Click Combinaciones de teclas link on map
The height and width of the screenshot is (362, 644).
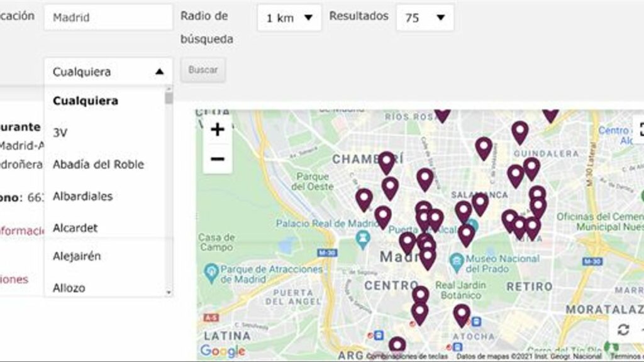click(x=407, y=356)
